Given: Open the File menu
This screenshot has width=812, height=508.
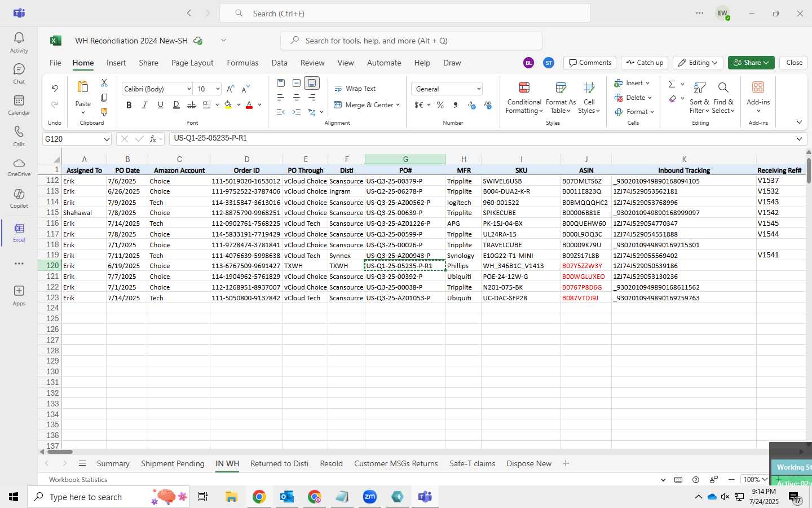Looking at the screenshot, I should pyautogui.click(x=55, y=63).
